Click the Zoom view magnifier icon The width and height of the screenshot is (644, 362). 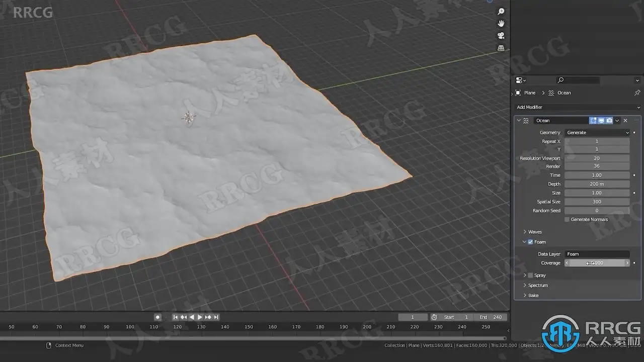pyautogui.click(x=501, y=12)
